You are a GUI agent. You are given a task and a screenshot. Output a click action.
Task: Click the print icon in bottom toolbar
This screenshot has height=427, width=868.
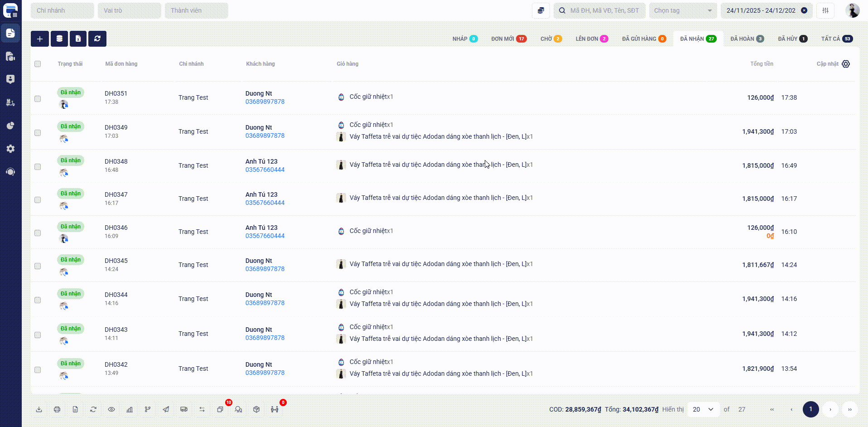coord(57,409)
